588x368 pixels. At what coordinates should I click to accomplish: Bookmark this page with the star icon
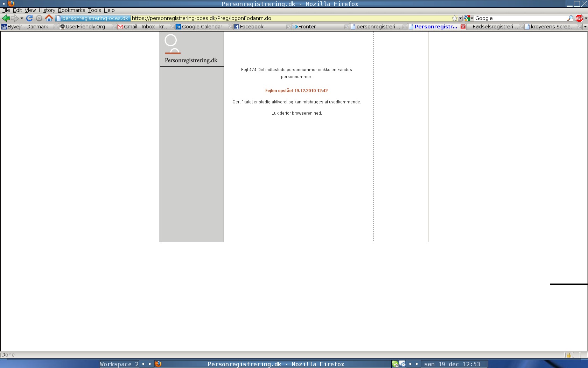(454, 18)
